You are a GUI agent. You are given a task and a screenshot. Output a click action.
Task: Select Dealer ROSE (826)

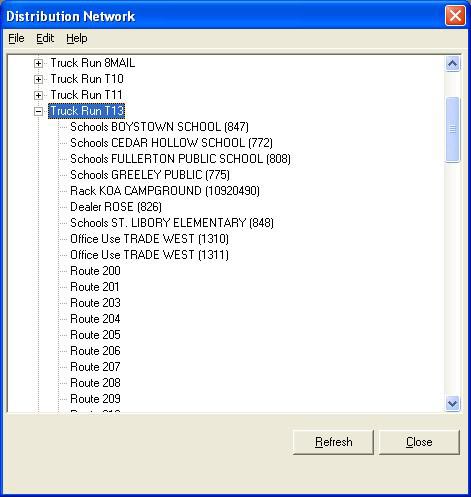tap(116, 207)
